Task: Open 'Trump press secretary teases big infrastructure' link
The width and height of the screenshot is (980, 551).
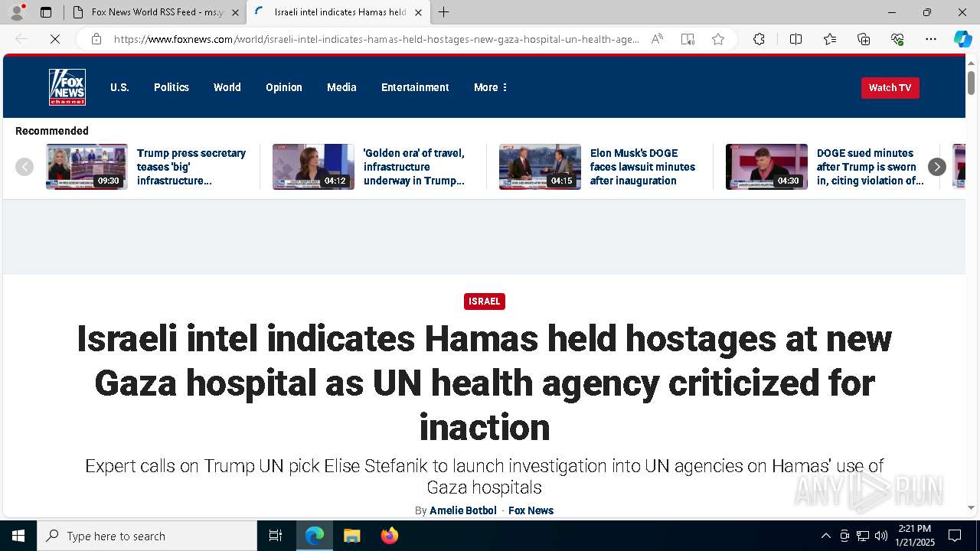Action: [x=191, y=167]
